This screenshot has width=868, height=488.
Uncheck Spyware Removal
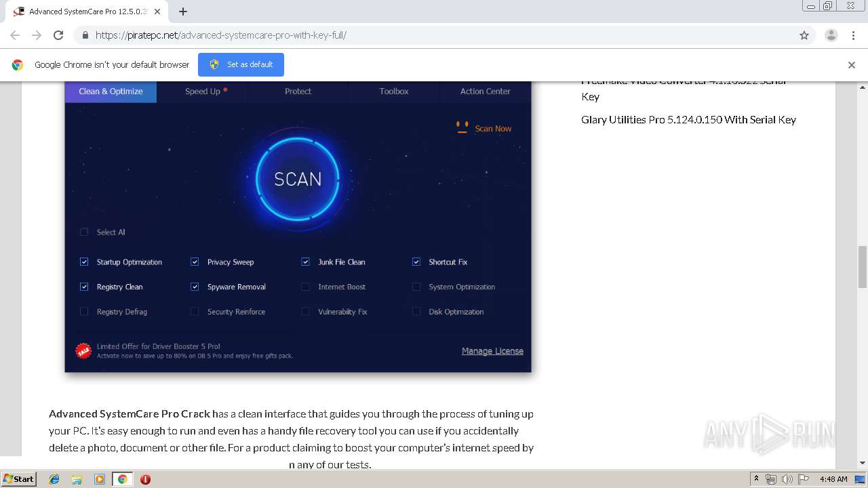[195, 287]
